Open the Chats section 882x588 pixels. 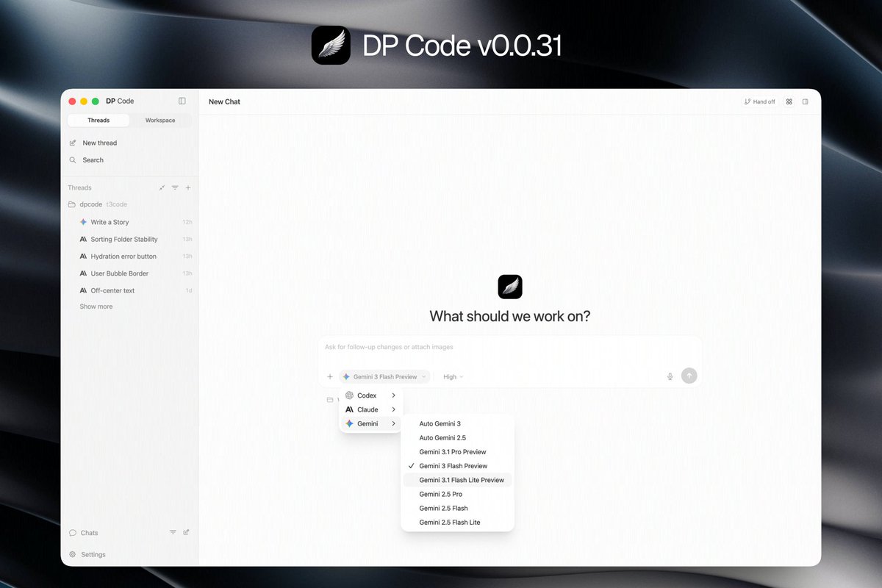pos(89,532)
